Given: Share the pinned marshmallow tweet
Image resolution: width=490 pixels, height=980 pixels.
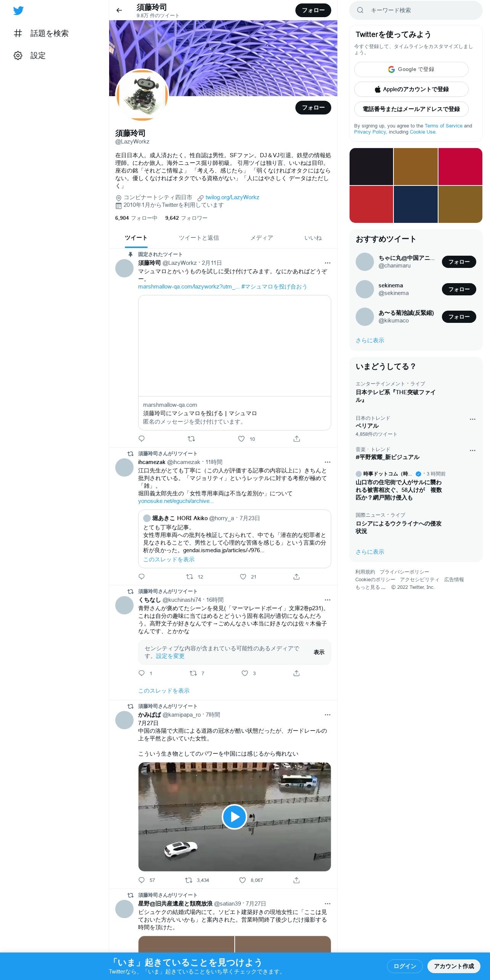Looking at the screenshot, I should (297, 439).
